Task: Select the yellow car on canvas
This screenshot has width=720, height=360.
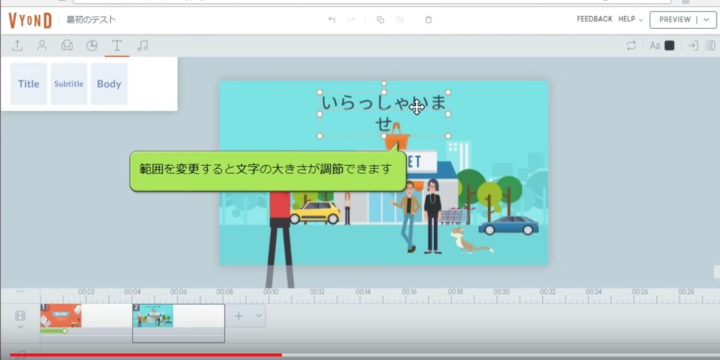Action: coord(315,213)
